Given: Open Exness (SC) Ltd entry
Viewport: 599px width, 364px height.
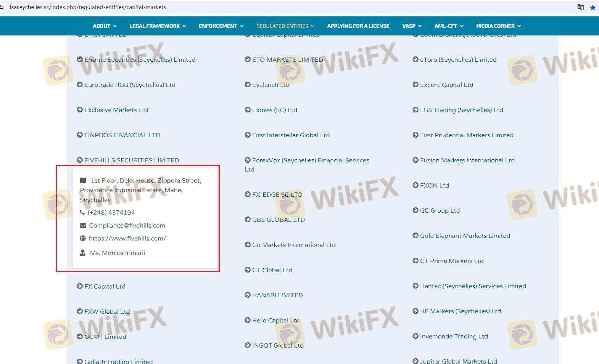Looking at the screenshot, I should click(x=275, y=110).
